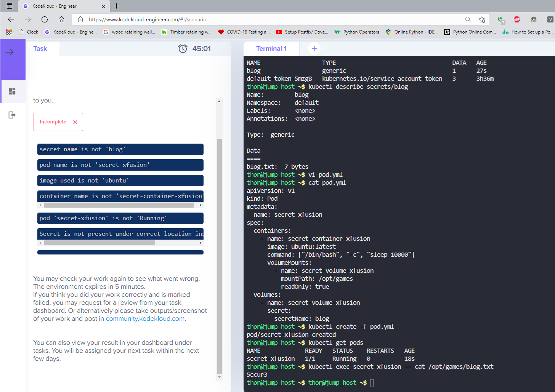Add a new terminal with plus button
The width and height of the screenshot is (555, 392).
pyautogui.click(x=314, y=48)
